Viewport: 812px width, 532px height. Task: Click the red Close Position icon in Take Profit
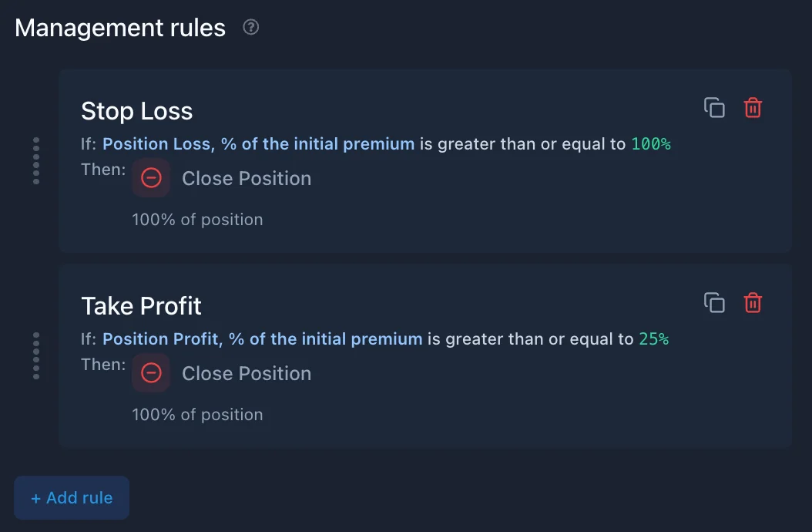(x=151, y=373)
